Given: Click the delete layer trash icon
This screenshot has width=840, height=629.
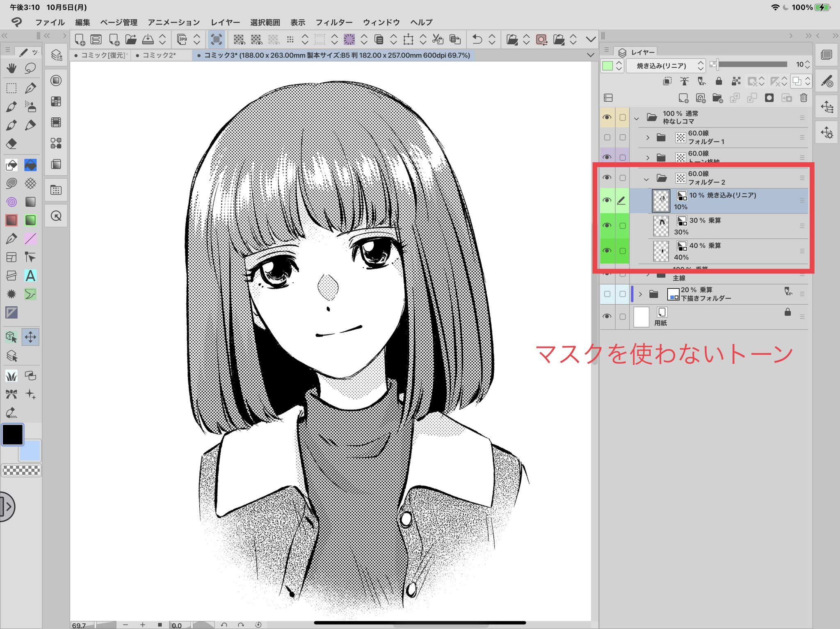Looking at the screenshot, I should (803, 98).
